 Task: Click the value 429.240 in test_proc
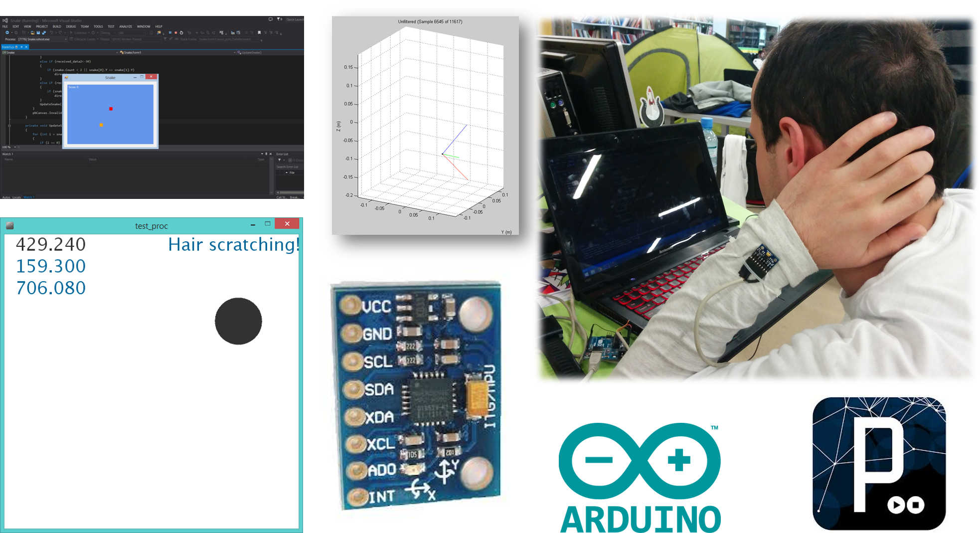pos(51,244)
